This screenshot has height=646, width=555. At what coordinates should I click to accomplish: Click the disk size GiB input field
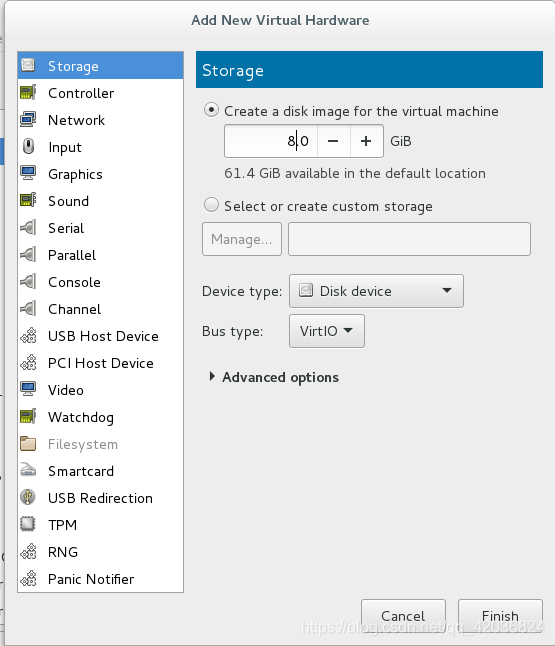pos(271,141)
